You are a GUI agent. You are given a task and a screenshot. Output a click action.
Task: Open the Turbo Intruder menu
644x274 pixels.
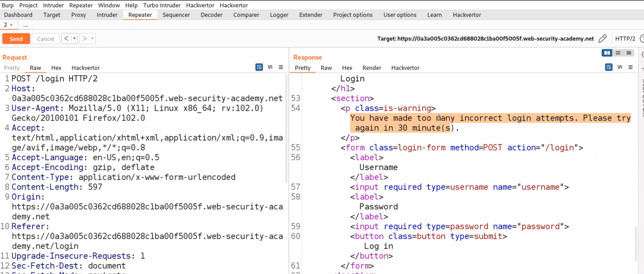point(162,5)
